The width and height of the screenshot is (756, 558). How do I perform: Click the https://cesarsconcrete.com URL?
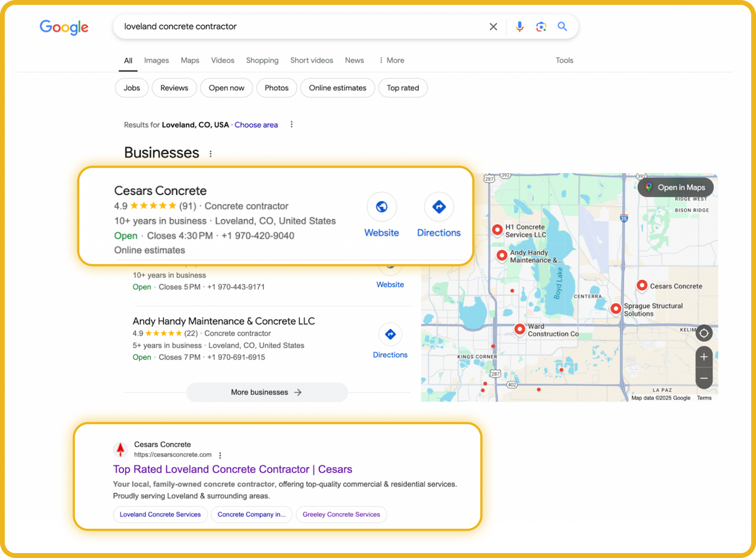tap(173, 455)
